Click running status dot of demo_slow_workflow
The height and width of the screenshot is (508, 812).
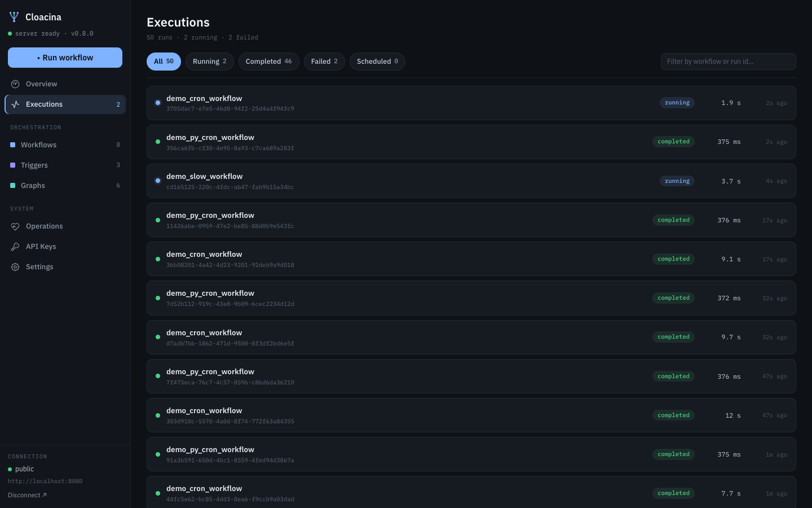pos(158,181)
